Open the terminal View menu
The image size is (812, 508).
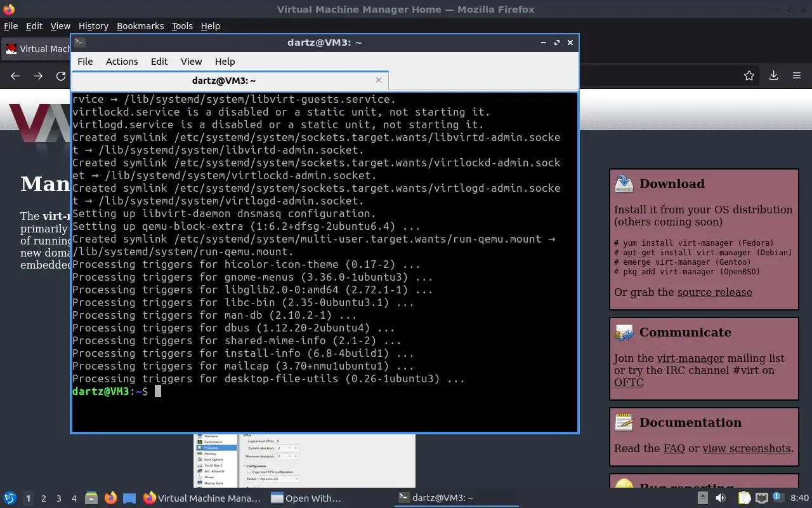coord(191,62)
